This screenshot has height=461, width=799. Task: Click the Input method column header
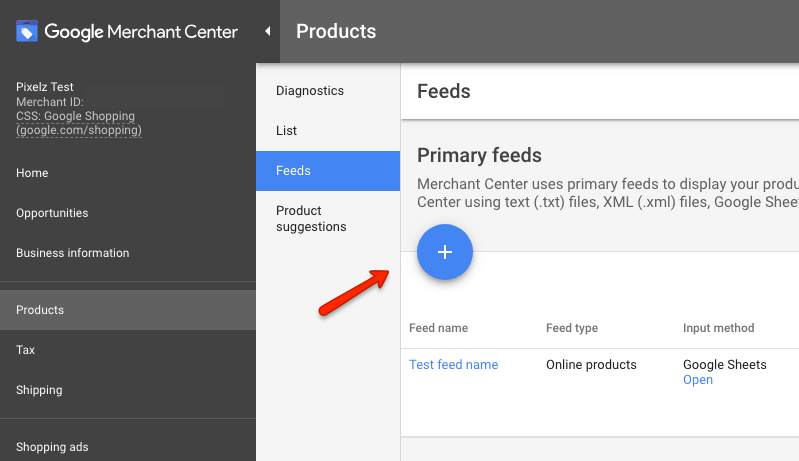point(718,328)
